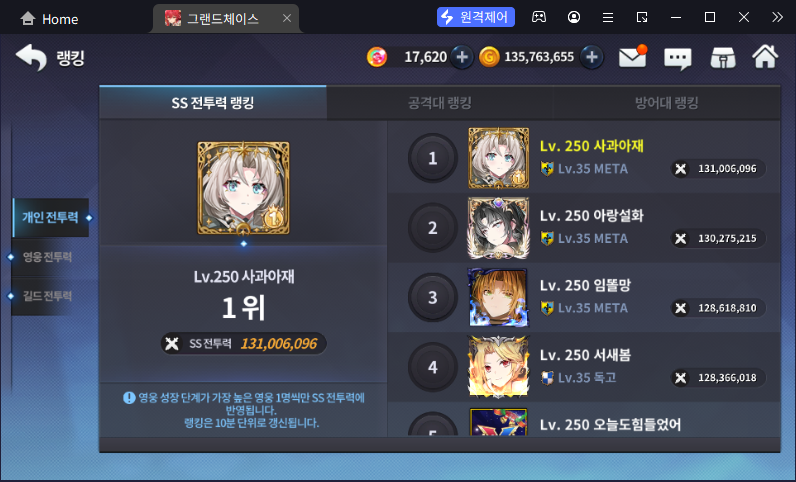Open the chat speech bubble icon

click(x=678, y=58)
